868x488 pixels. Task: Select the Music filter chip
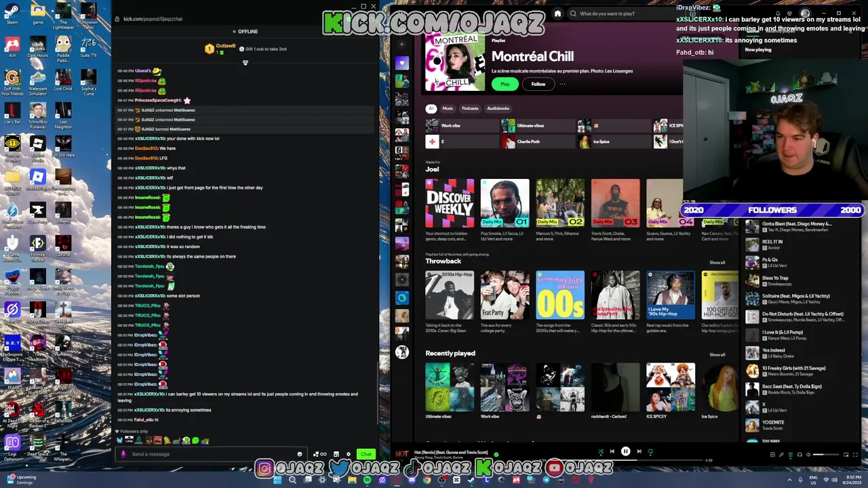[448, 108]
